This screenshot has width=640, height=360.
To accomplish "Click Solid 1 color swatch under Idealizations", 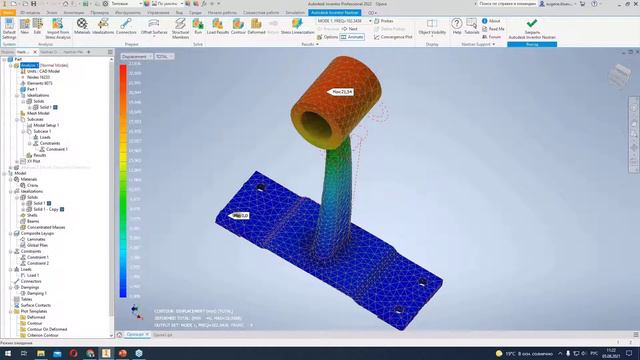I will point(49,203).
